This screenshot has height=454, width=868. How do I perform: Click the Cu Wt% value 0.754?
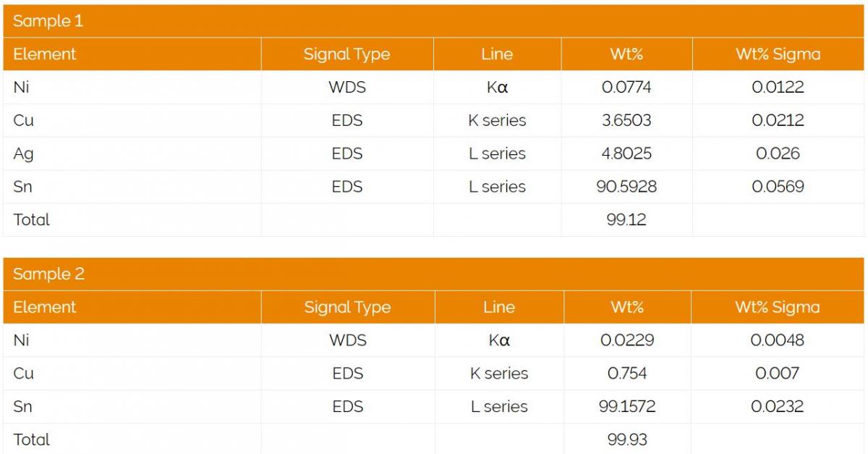627,374
